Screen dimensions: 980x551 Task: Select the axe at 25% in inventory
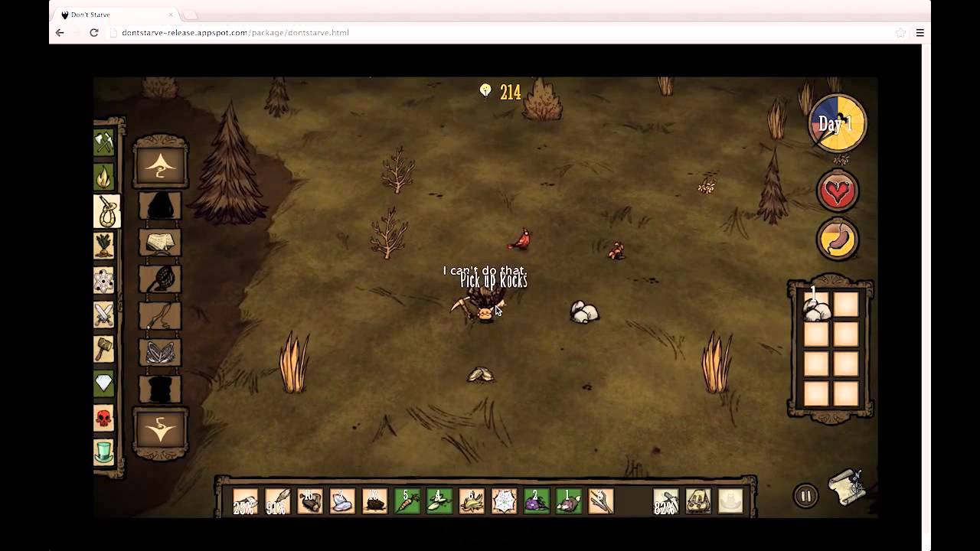coord(245,501)
